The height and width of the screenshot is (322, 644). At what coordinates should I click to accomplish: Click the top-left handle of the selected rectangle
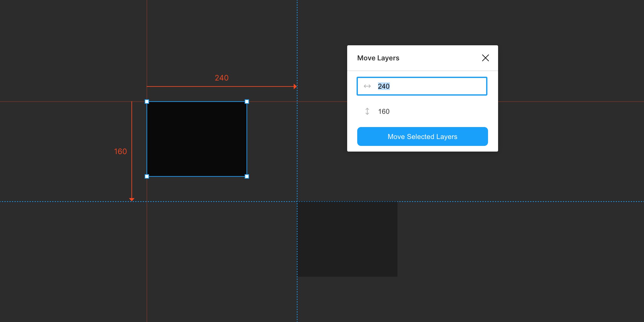tap(147, 102)
